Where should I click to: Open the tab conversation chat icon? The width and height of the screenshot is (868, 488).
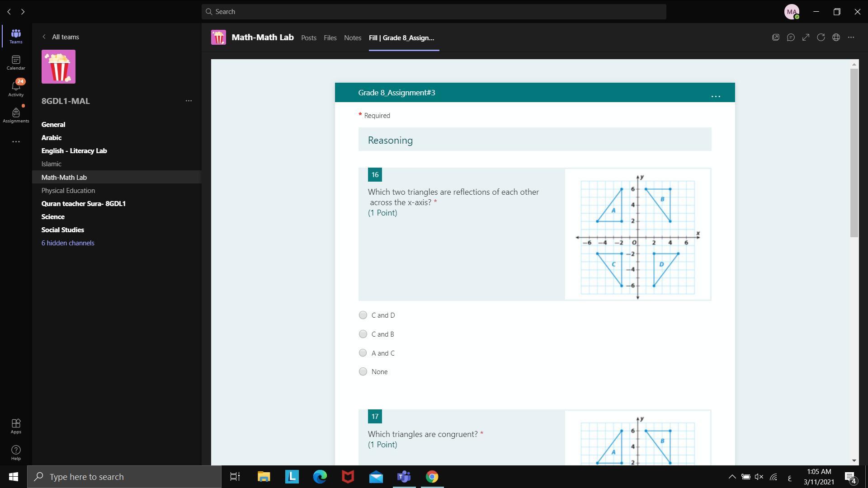tap(791, 38)
